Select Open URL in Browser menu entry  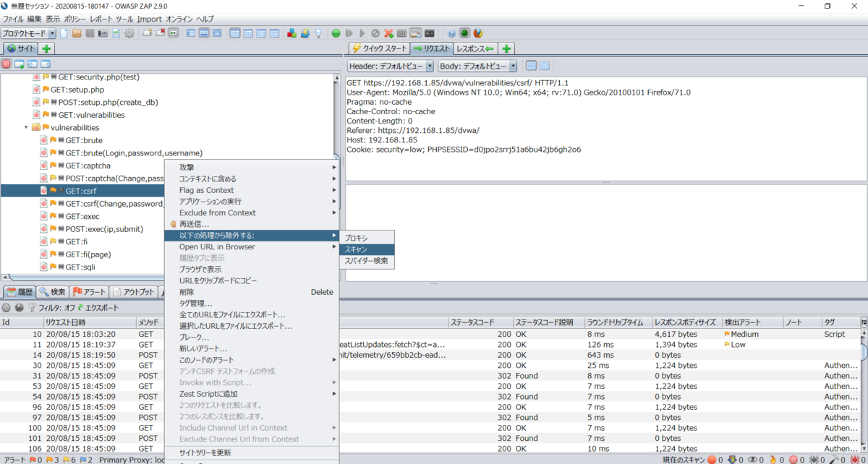coord(252,246)
